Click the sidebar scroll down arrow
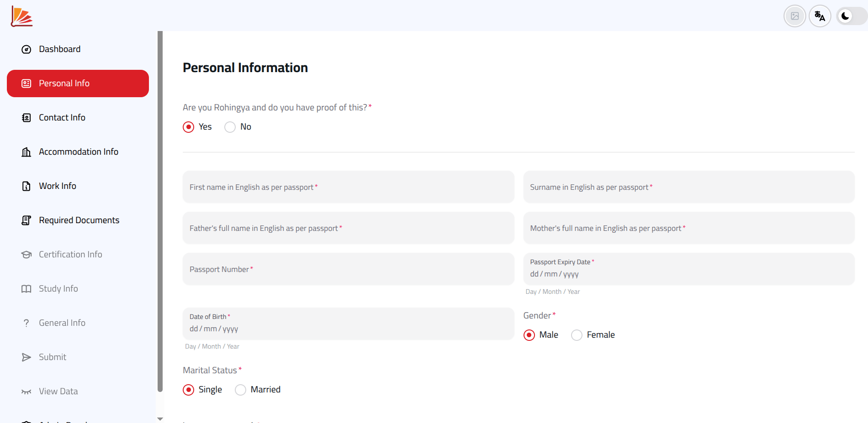 pos(160,419)
